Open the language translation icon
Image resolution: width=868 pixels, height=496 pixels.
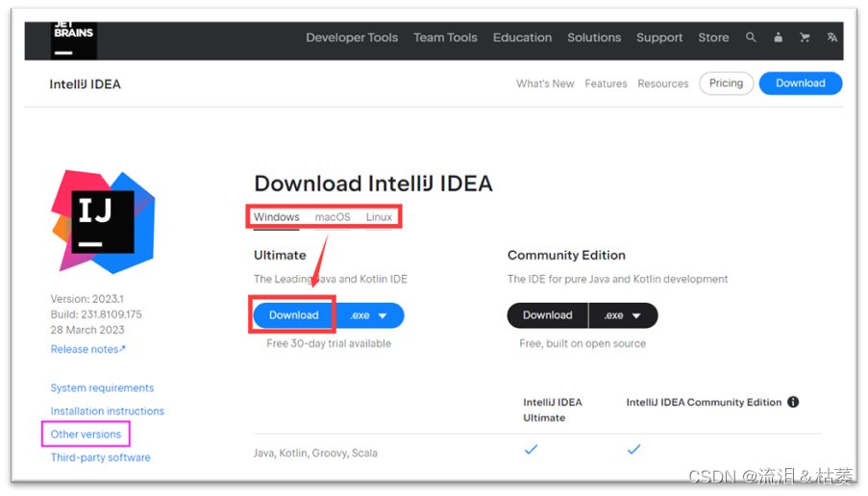[831, 37]
